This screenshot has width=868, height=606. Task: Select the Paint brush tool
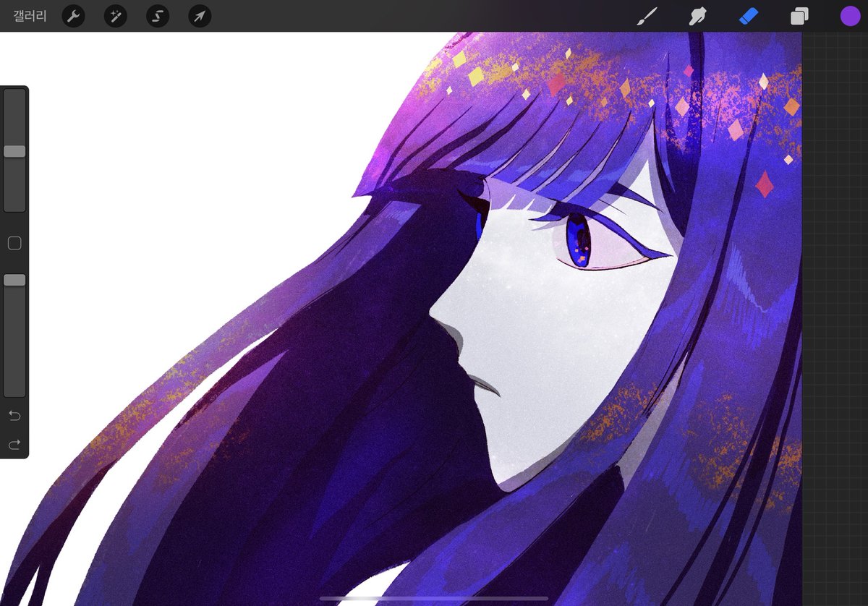pos(647,16)
